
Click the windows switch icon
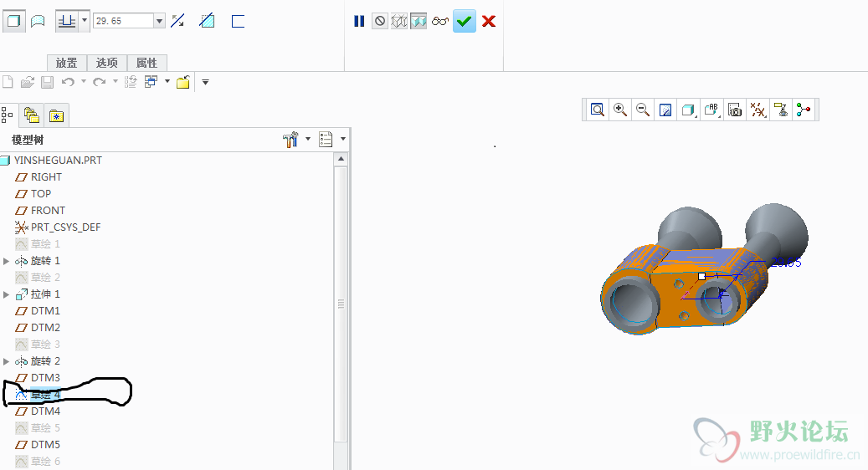click(152, 82)
